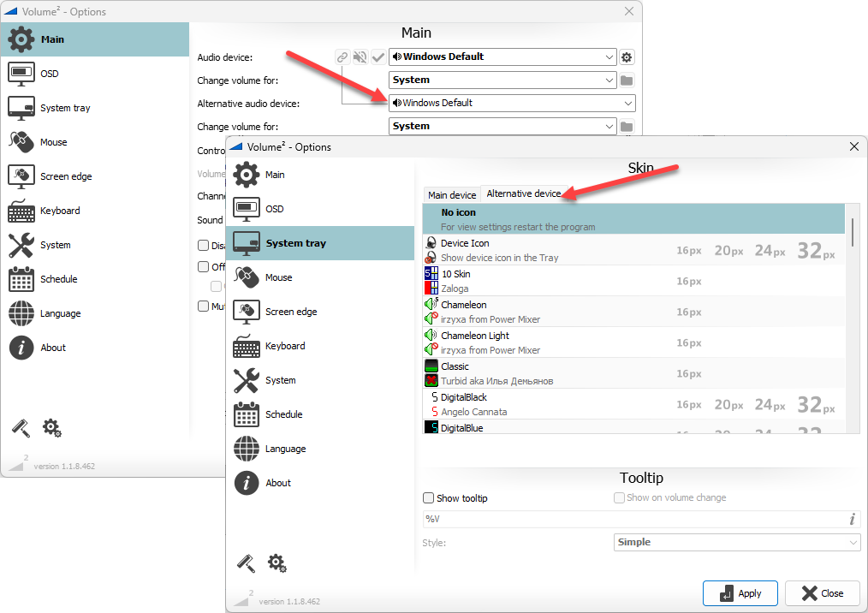The height and width of the screenshot is (613, 868).
Task: Select the Device Icon skin
Action: [x=633, y=250]
